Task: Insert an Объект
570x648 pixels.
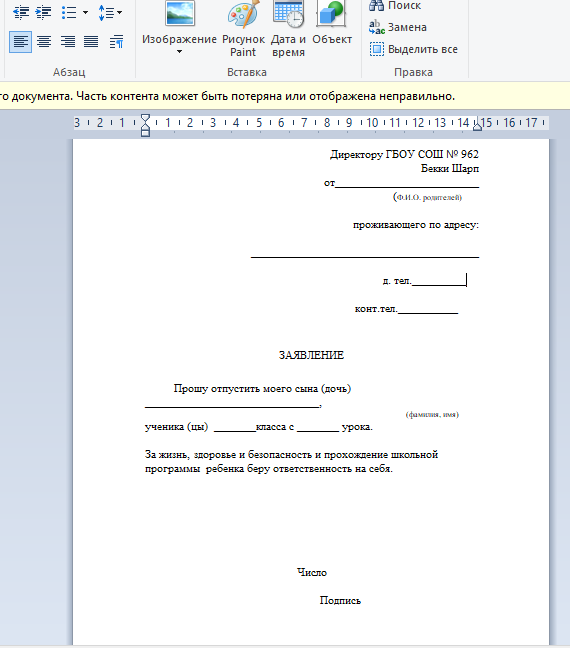Action: tap(332, 24)
